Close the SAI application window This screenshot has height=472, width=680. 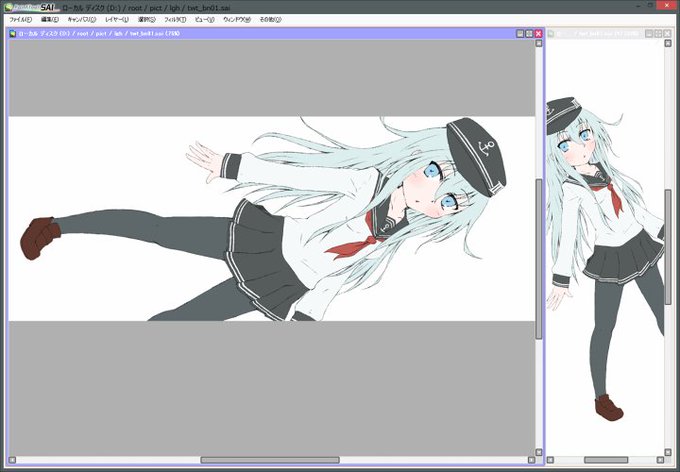[667, 5]
